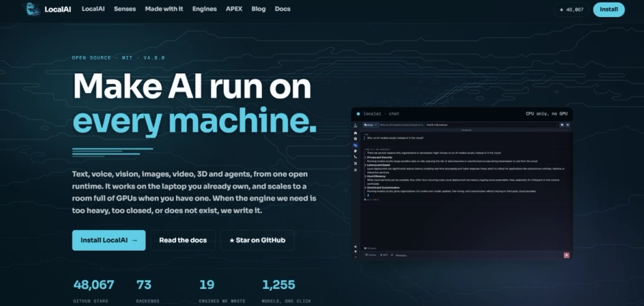This screenshot has width=644, height=306.
Task: Click the 'Privacy and Security' heading in chat reply
Action: (379, 158)
